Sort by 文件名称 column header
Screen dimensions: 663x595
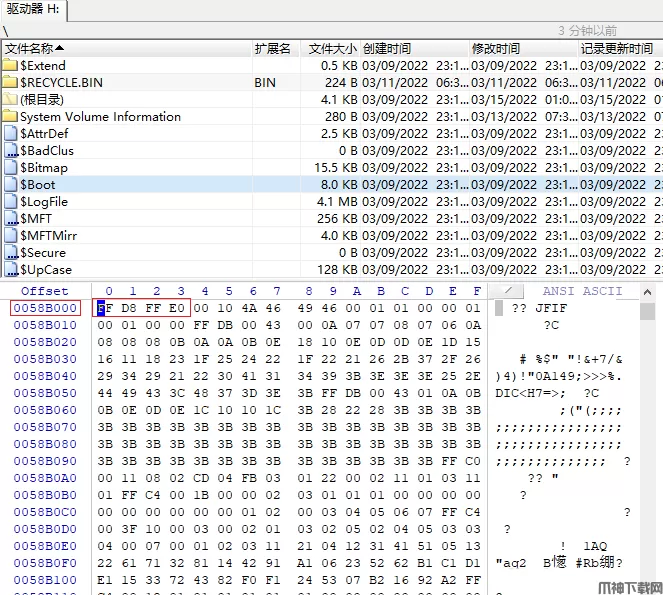click(x=35, y=48)
